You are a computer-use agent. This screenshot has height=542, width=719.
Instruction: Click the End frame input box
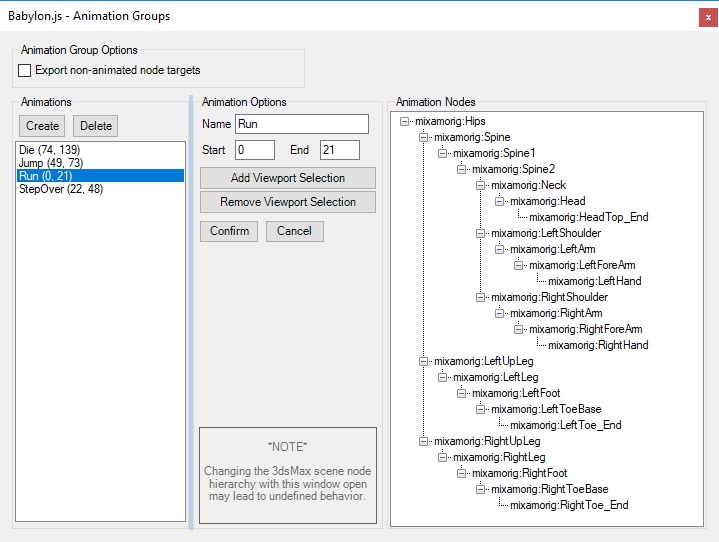click(339, 150)
